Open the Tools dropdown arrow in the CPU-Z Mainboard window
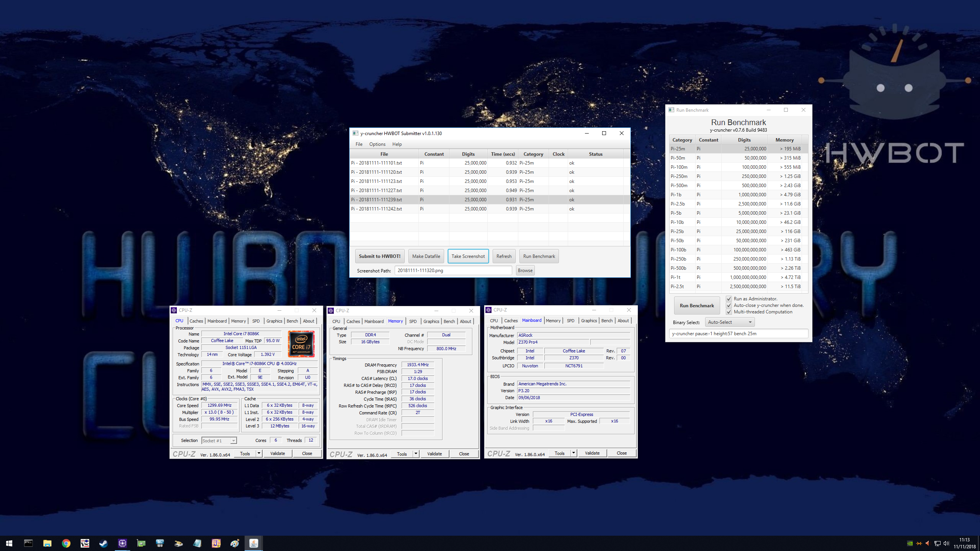This screenshot has width=980, height=551. [x=574, y=453]
